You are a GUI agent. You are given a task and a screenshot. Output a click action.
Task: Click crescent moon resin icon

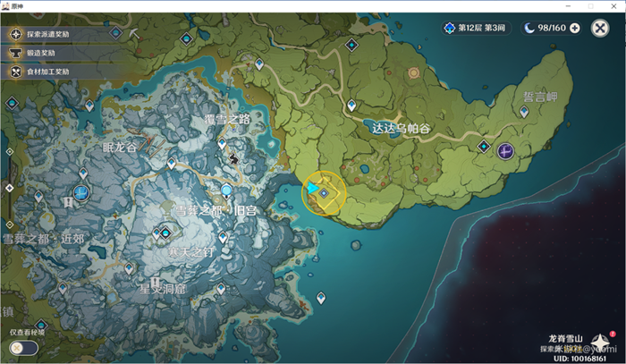tap(529, 28)
